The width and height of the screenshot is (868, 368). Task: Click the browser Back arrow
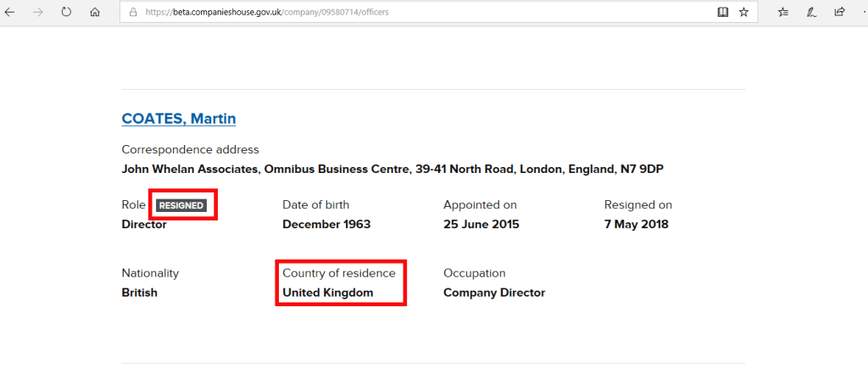click(x=10, y=12)
